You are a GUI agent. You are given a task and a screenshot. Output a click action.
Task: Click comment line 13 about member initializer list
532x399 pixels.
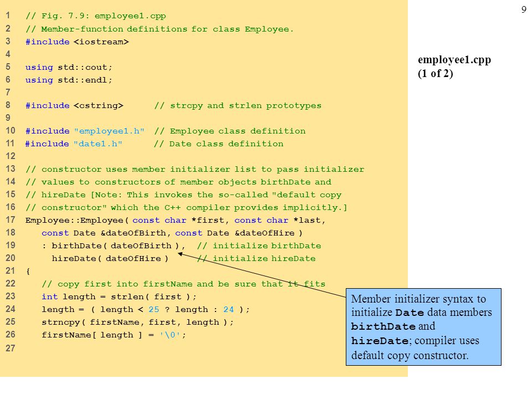click(195, 170)
